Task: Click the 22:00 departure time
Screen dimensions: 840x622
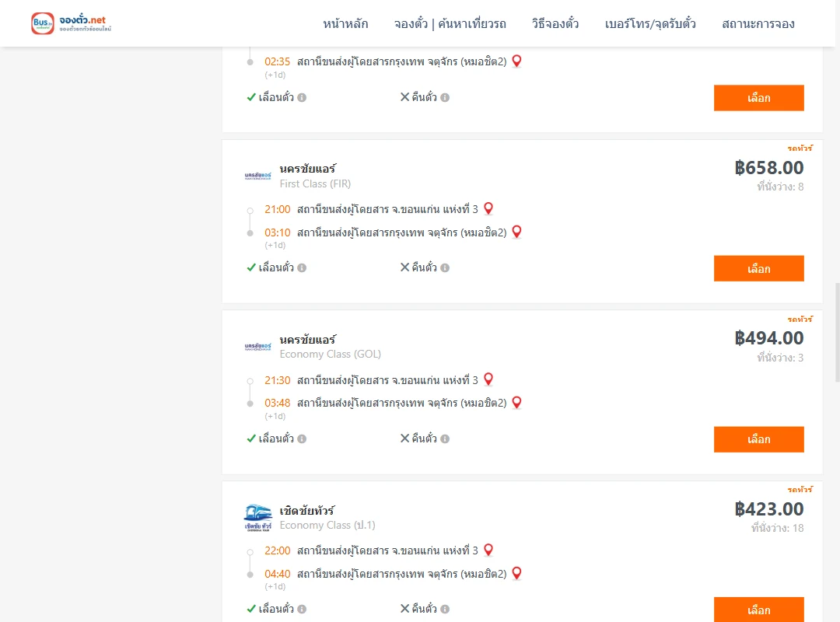Action: tap(278, 550)
